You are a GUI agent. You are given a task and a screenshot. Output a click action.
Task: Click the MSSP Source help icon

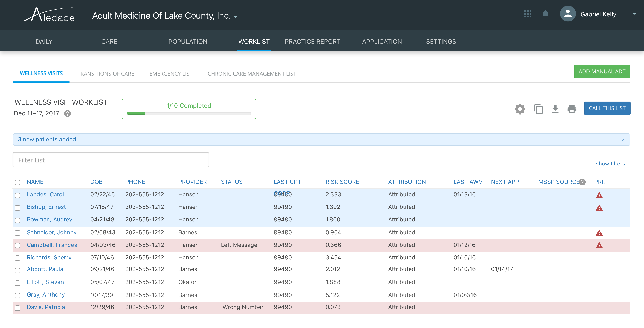click(582, 182)
